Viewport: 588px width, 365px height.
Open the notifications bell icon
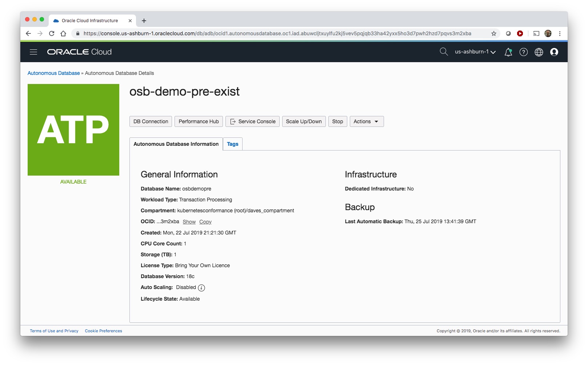click(x=508, y=52)
